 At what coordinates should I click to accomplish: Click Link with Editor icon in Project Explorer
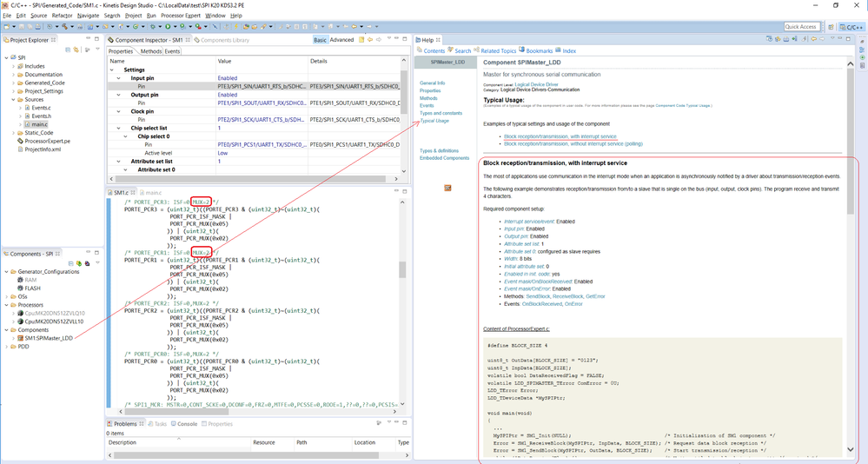tap(76, 50)
